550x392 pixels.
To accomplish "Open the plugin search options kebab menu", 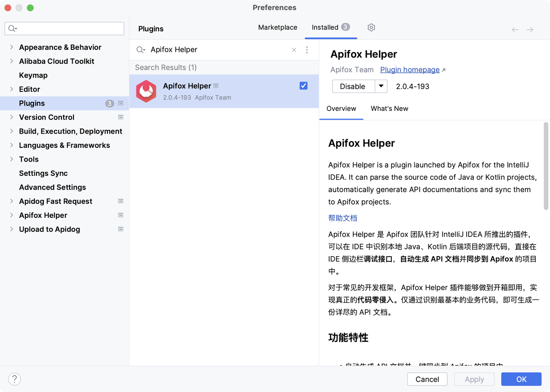I will [x=307, y=50].
